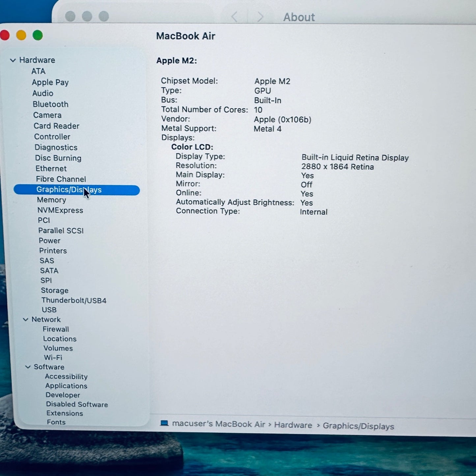
Task: Open the Card Reader entry
Action: pyautogui.click(x=57, y=126)
